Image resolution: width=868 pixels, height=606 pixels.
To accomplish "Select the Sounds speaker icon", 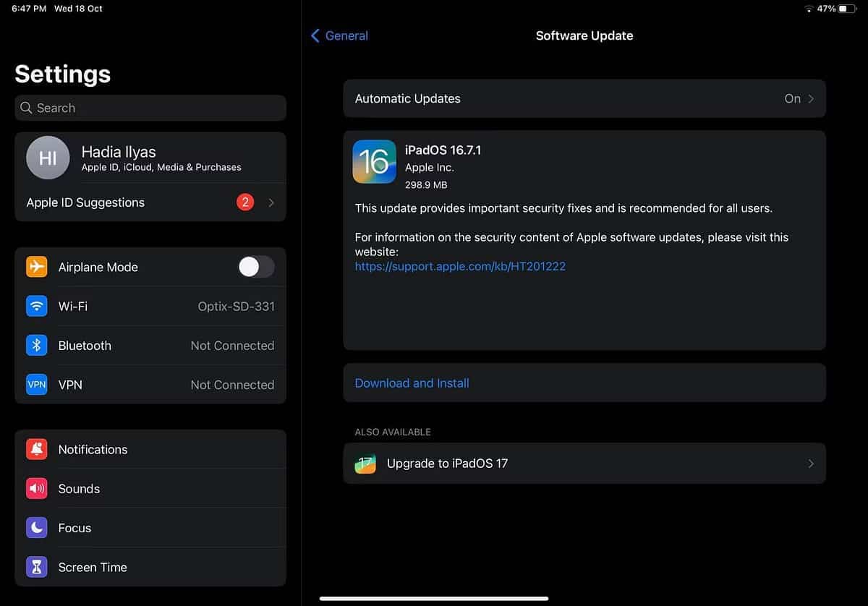I will pos(36,488).
